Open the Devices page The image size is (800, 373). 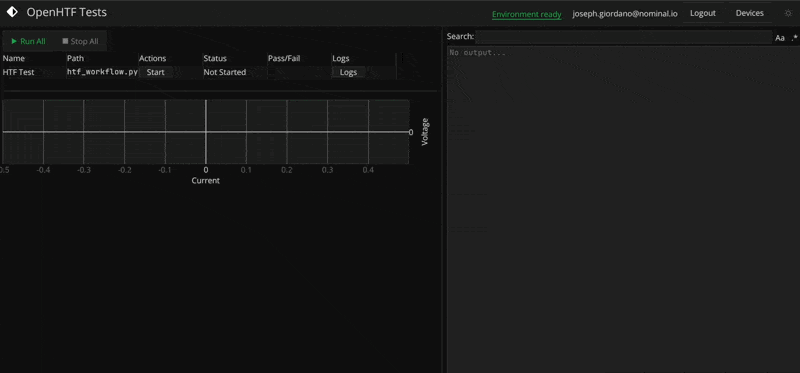point(749,13)
